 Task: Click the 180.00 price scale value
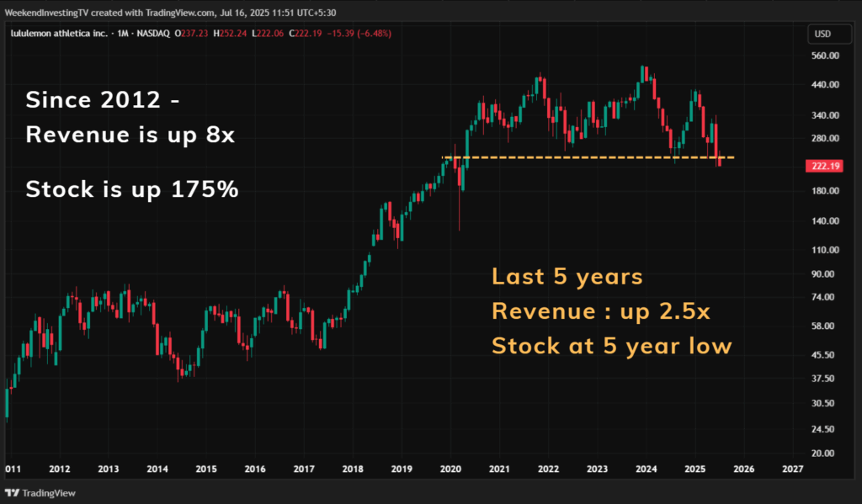coord(825,191)
